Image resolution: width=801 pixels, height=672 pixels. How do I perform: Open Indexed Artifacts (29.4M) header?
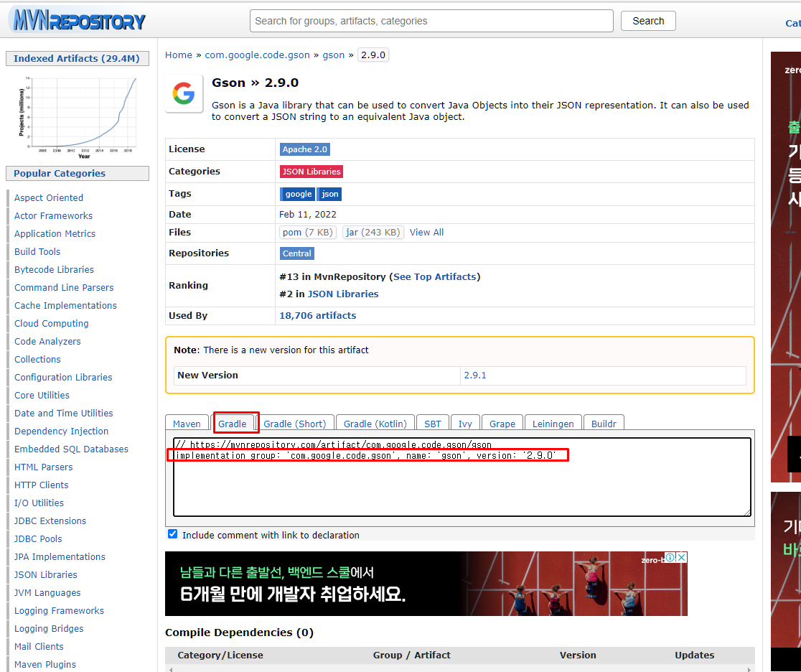click(77, 59)
